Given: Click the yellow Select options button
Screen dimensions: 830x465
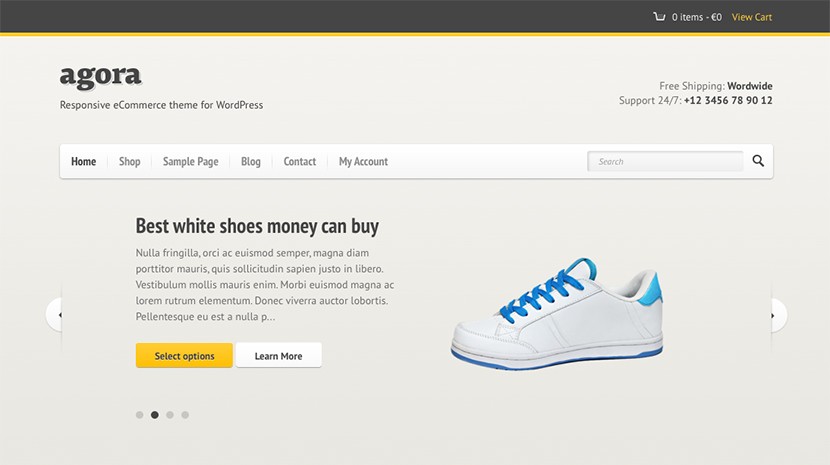Looking at the screenshot, I should pos(184,355).
